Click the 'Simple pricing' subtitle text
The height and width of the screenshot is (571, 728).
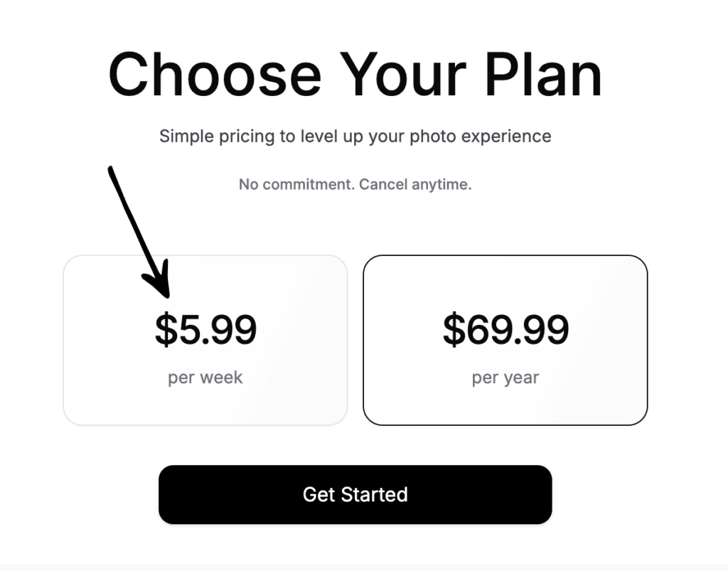pos(355,136)
